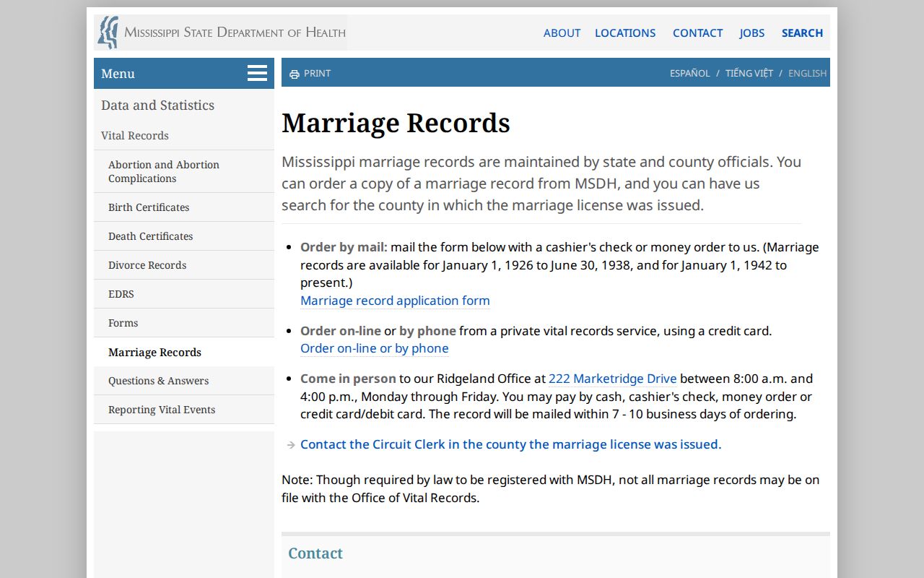Click the Contact section heading
Image resolution: width=924 pixels, height=578 pixels.
[x=315, y=553]
